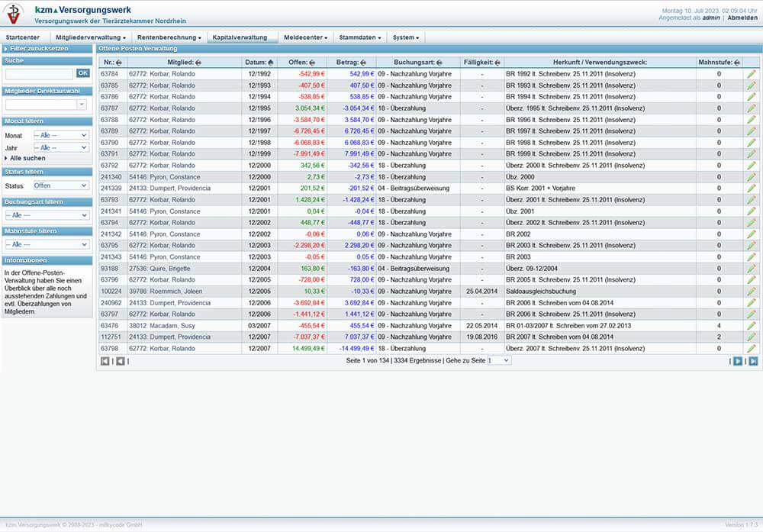The width and height of the screenshot is (763, 532).
Task: Jump to last page arrow icon
Action: tap(753, 361)
